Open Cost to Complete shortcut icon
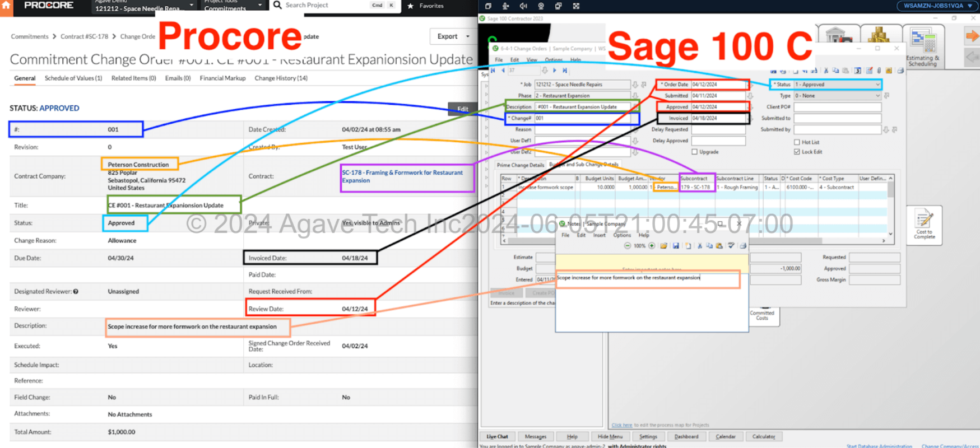 tap(924, 225)
